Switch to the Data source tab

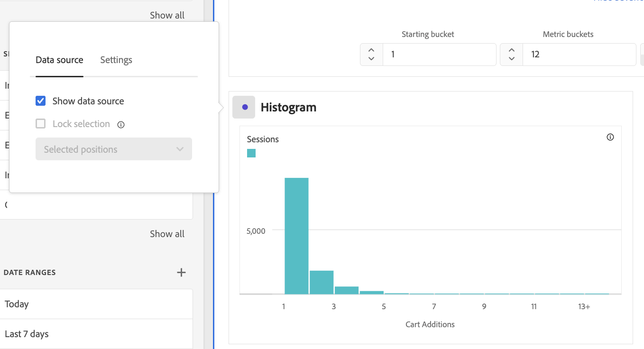point(59,60)
